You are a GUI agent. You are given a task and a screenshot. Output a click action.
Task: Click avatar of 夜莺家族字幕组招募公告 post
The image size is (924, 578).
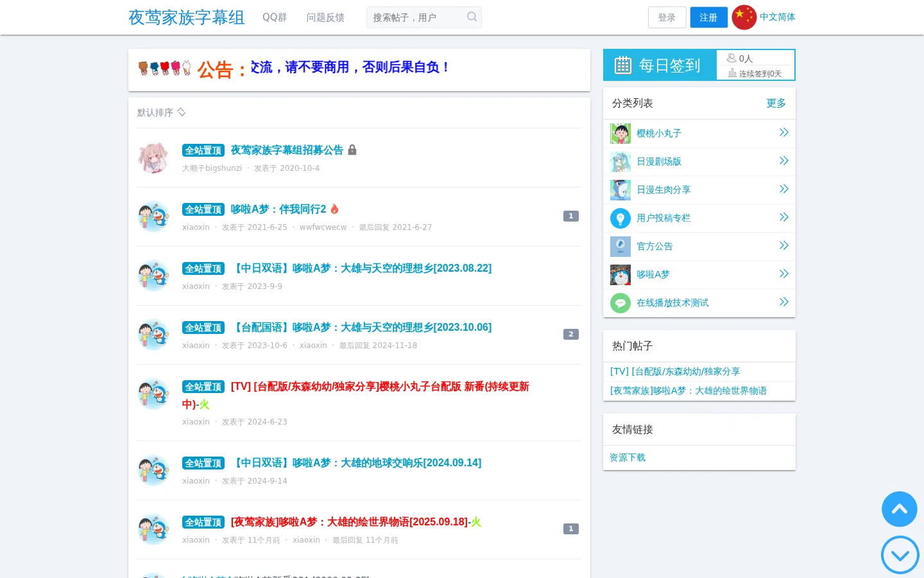[x=153, y=157]
